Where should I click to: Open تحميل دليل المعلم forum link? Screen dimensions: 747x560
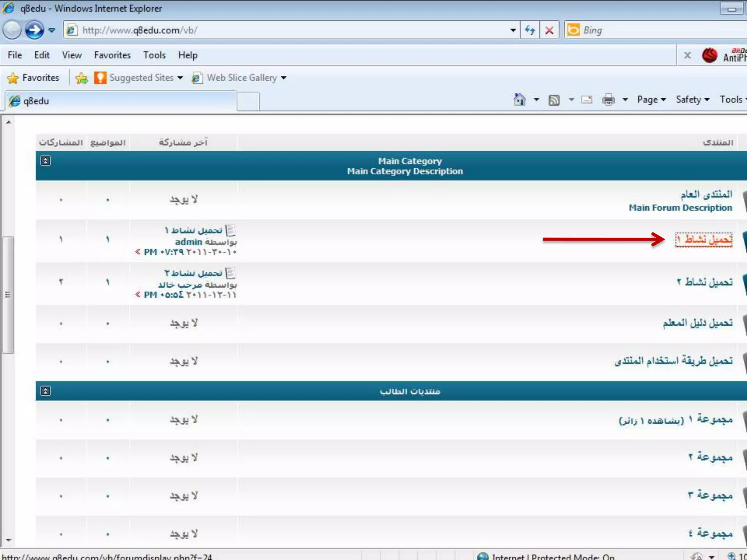[x=698, y=323]
